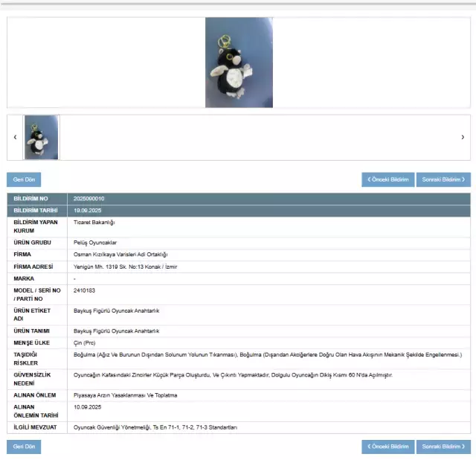Click the notification number 2025090010

pos(89,199)
